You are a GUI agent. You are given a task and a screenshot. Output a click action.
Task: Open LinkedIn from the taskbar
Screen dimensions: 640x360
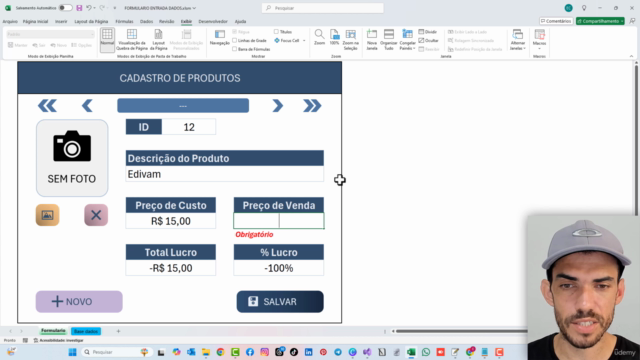(x=309, y=352)
